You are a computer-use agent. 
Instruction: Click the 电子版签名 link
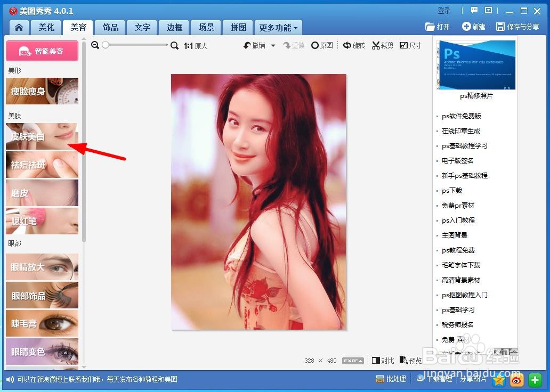pos(457,161)
